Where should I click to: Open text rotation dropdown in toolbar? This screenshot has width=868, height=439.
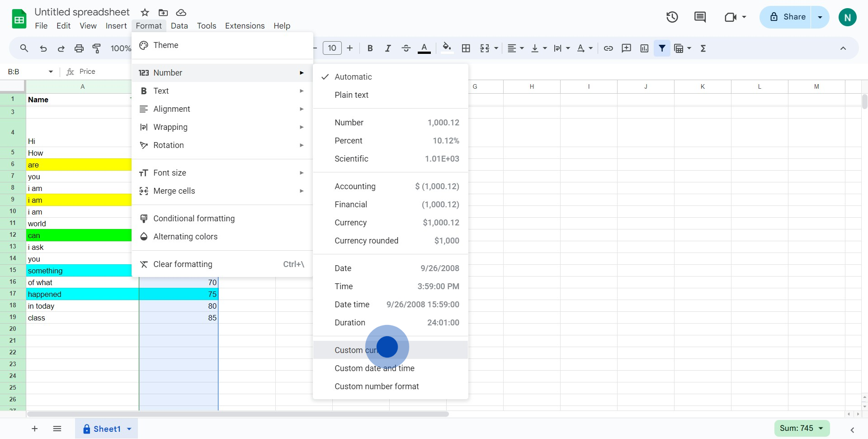click(585, 48)
